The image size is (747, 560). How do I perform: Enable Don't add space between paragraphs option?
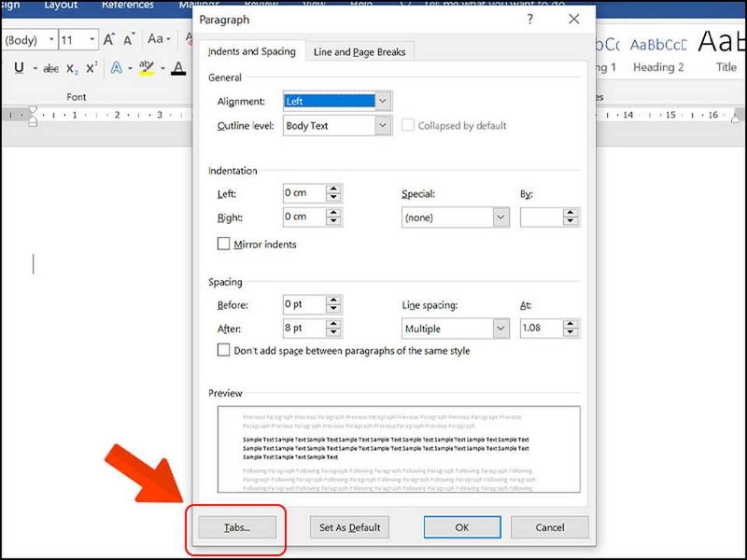223,351
